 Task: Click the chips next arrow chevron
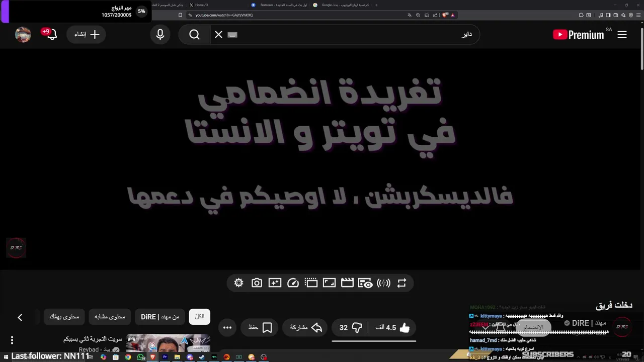[20, 317]
